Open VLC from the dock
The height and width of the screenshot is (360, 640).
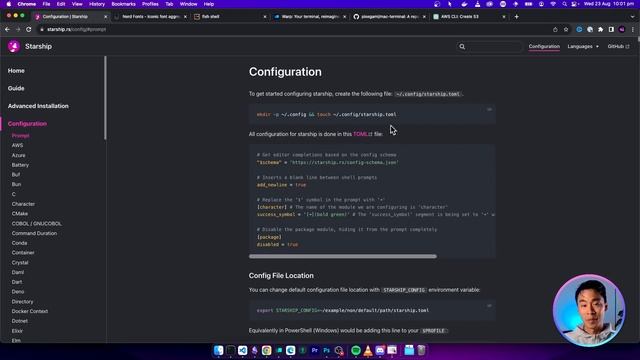coord(368,350)
